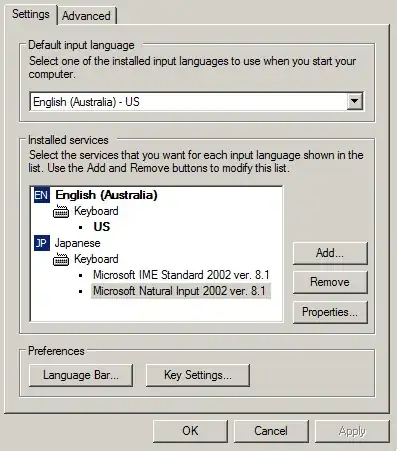Click the 'Installed services' group label
This screenshot has height=451, width=397.
click(68, 140)
